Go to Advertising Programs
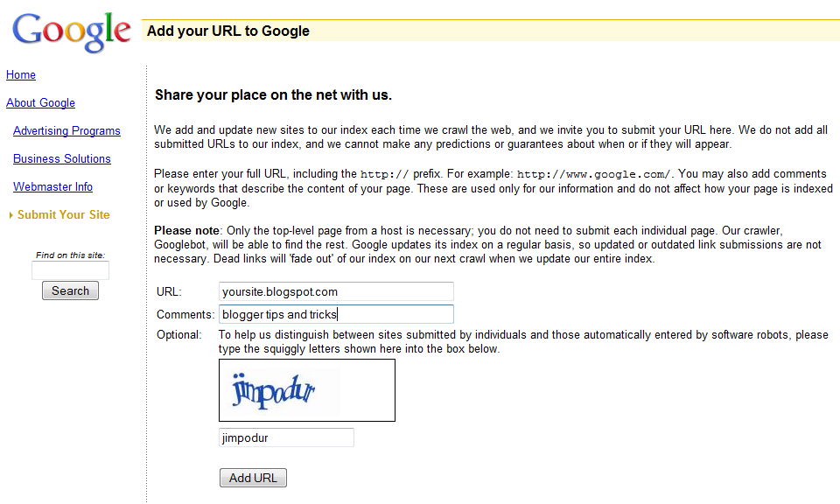The image size is (840, 504). pyautogui.click(x=66, y=131)
